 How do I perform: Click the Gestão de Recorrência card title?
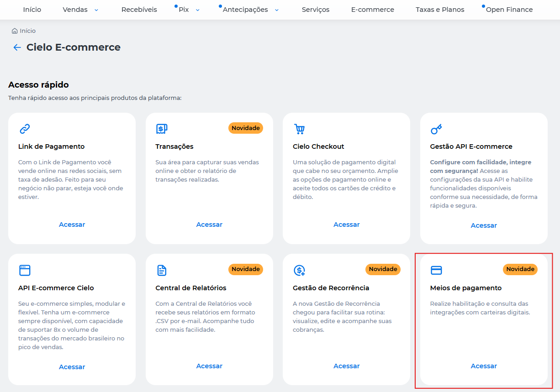pyautogui.click(x=331, y=288)
